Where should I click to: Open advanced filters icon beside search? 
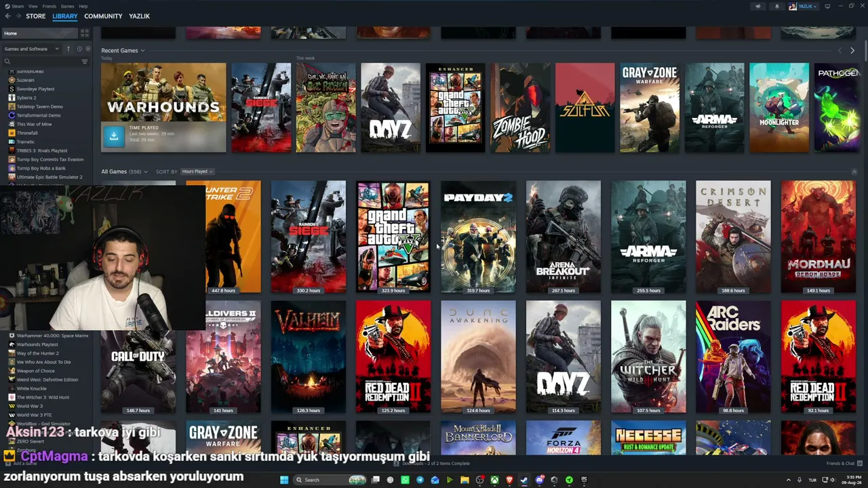tap(85, 62)
